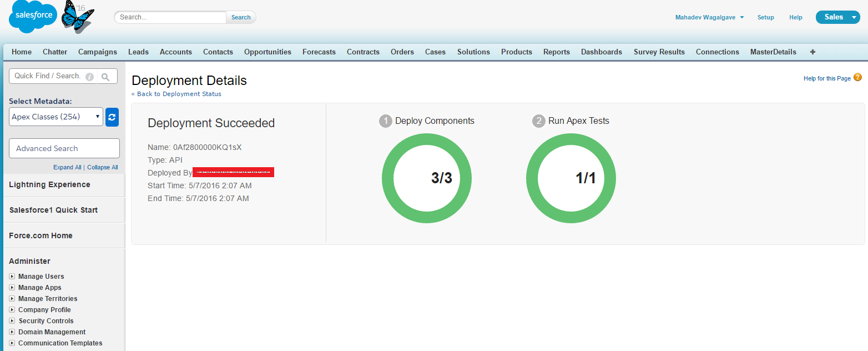
Task: Click in the Advanced Search field
Action: click(x=64, y=148)
